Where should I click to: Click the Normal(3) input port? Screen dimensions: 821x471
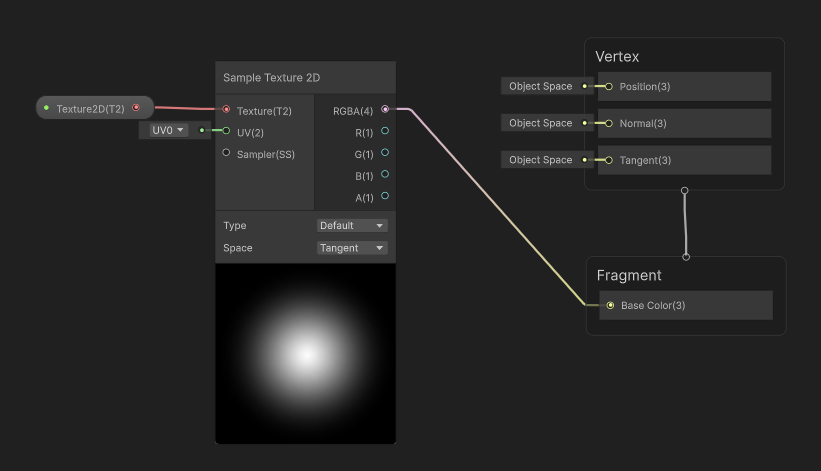[609, 124]
